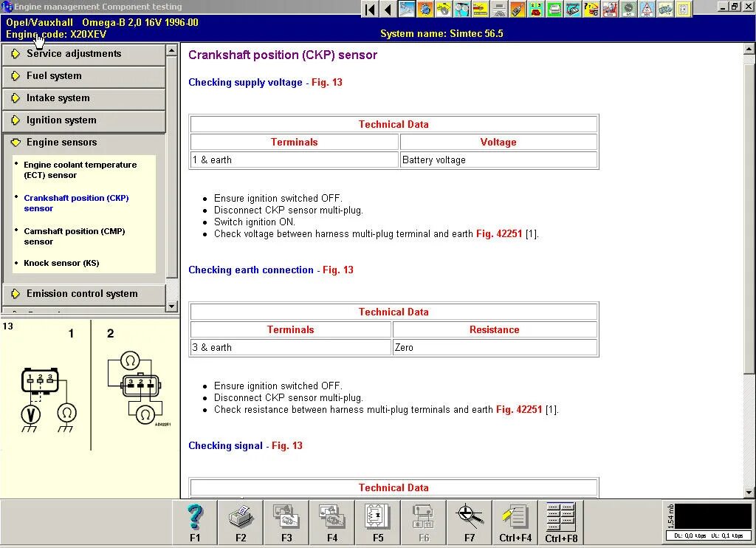756x548 pixels.
Task: Open Fig. 13 link beside Checking supply voltage
Action: tap(327, 83)
